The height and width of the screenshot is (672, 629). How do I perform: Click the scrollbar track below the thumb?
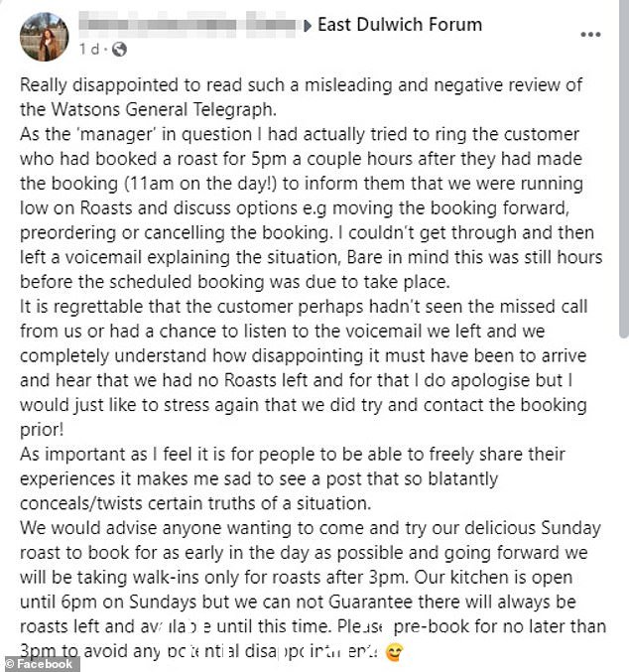[x=624, y=505]
